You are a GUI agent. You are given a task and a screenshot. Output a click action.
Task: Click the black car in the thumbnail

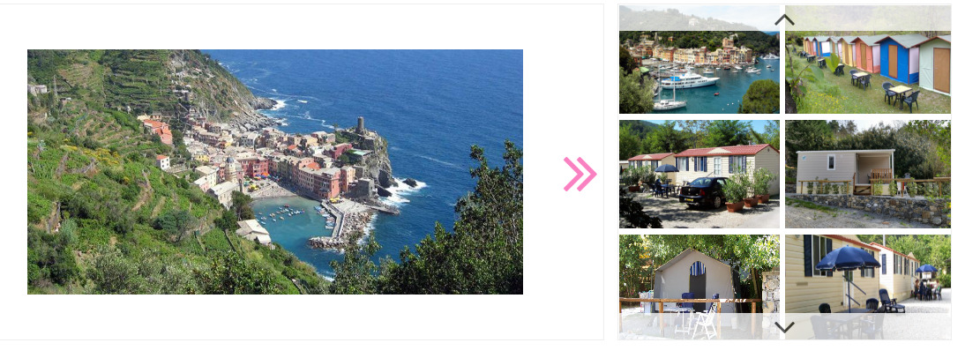703,192
